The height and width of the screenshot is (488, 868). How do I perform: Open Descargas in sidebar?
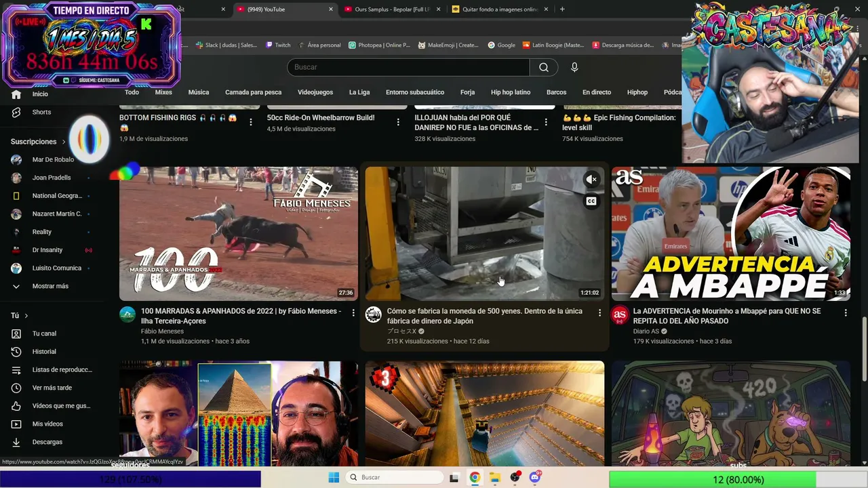coord(47,442)
